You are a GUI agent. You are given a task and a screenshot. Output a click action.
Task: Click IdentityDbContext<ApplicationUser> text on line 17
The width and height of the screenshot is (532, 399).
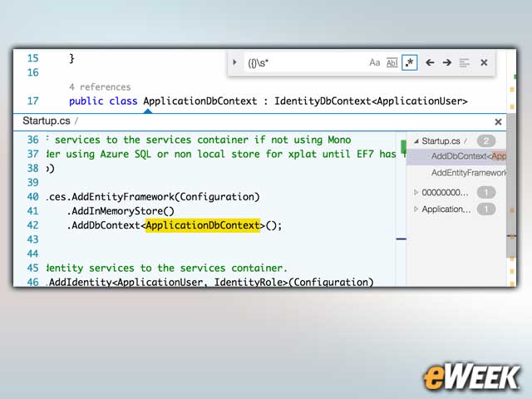point(371,101)
